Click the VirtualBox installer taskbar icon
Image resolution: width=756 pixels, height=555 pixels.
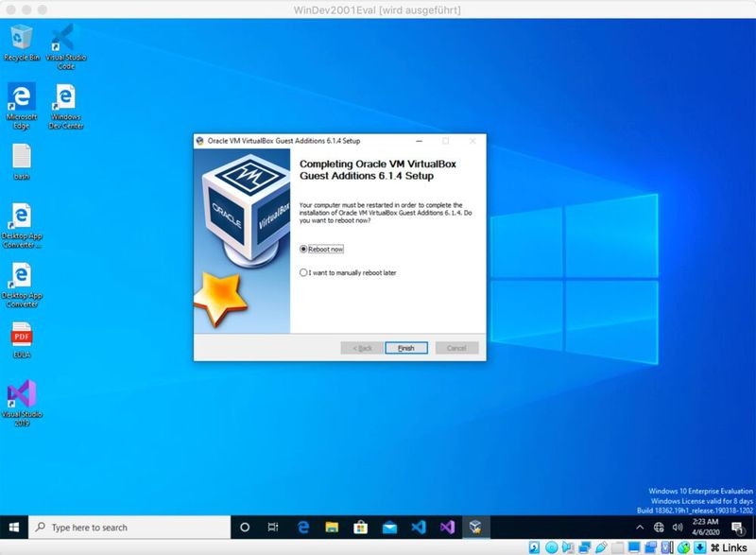click(x=476, y=527)
